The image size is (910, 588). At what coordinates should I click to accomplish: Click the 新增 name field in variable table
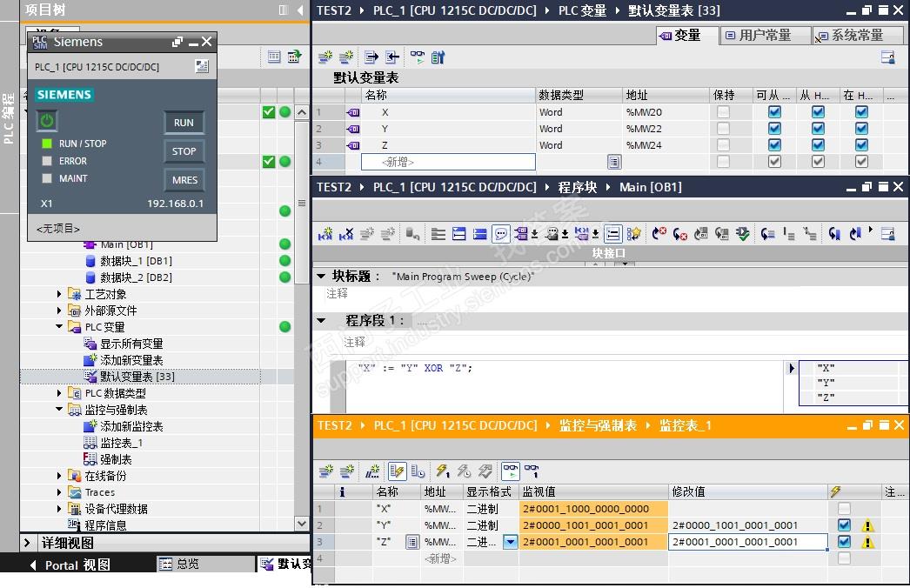(x=448, y=162)
